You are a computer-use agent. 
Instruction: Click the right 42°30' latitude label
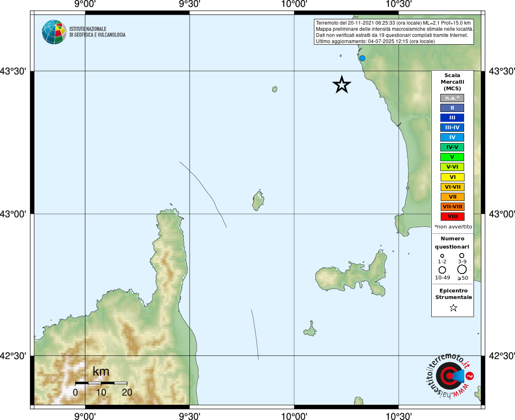(x=501, y=356)
